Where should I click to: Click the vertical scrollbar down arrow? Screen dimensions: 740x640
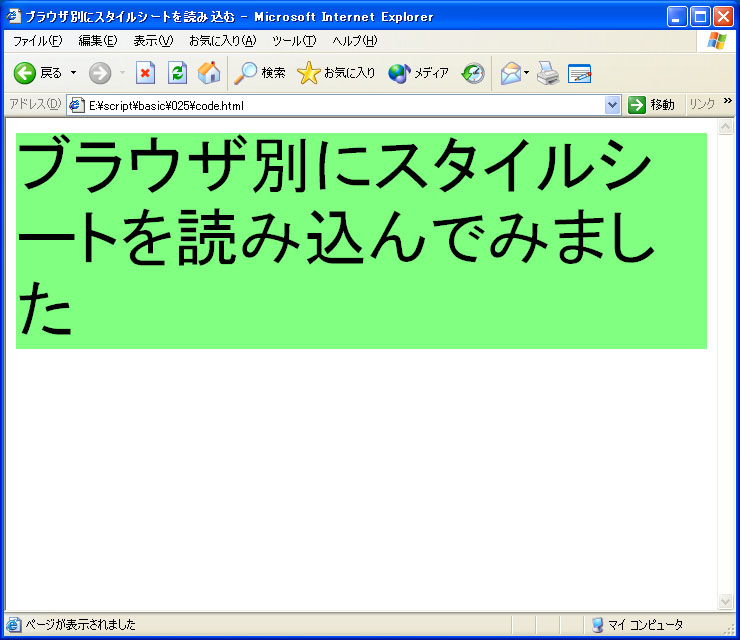click(726, 601)
